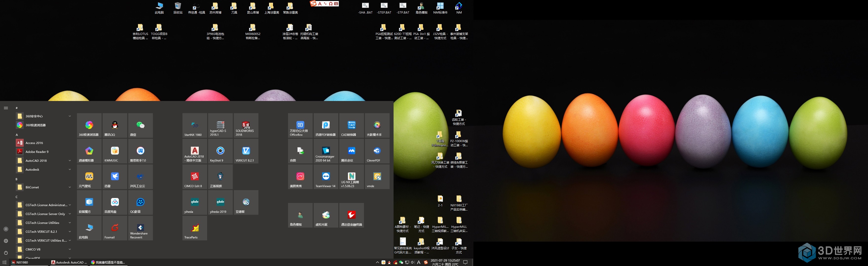Select 此电脑 desktop icon at top

click(x=159, y=8)
